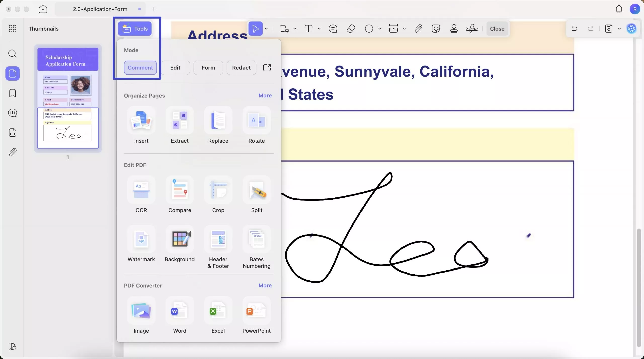Open the Tools menu button
Image resolution: width=644 pixels, height=359 pixels.
pyautogui.click(x=135, y=29)
